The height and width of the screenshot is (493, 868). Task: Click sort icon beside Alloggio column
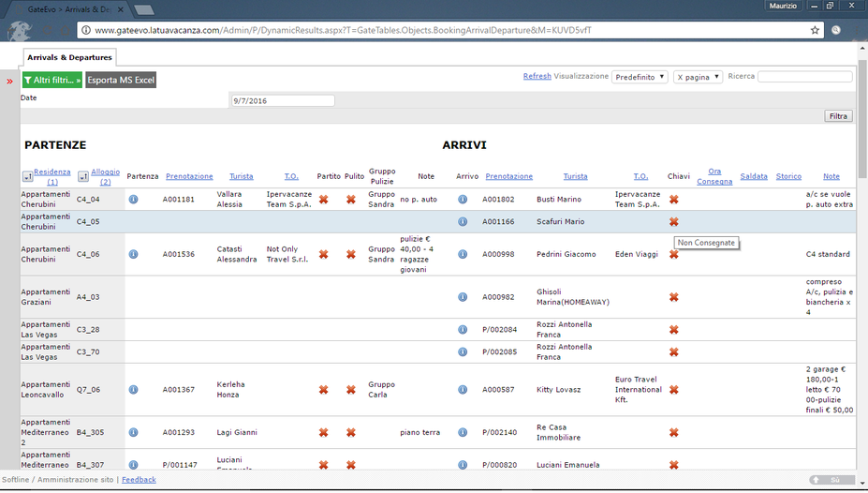click(x=83, y=176)
